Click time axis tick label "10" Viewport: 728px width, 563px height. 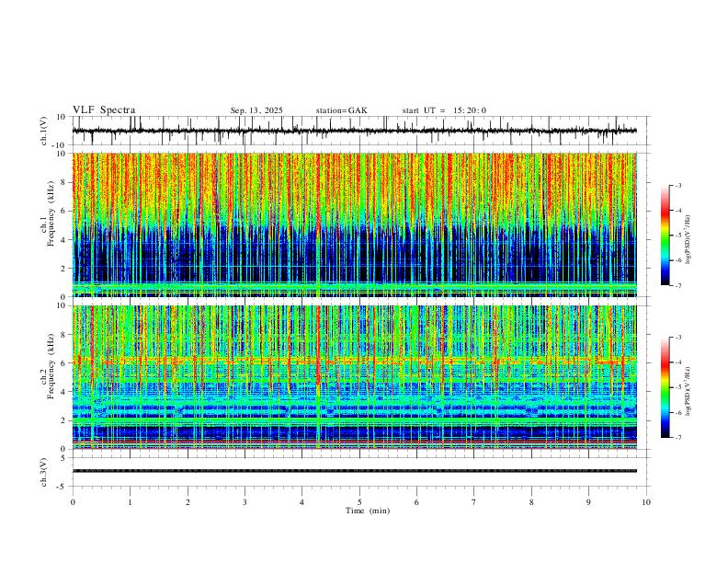pos(646,502)
